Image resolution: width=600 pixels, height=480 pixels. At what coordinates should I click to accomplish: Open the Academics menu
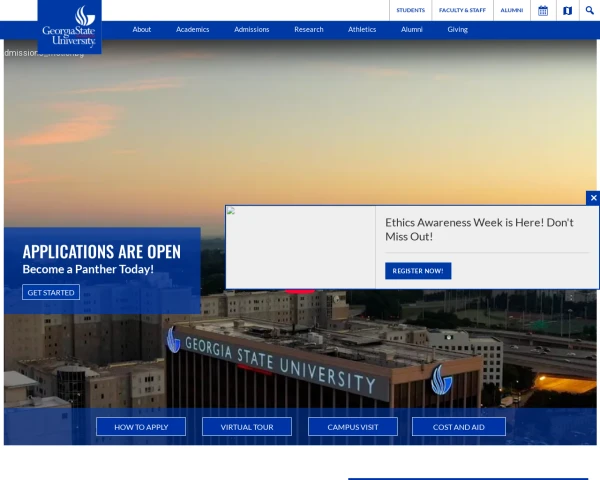pyautogui.click(x=193, y=30)
